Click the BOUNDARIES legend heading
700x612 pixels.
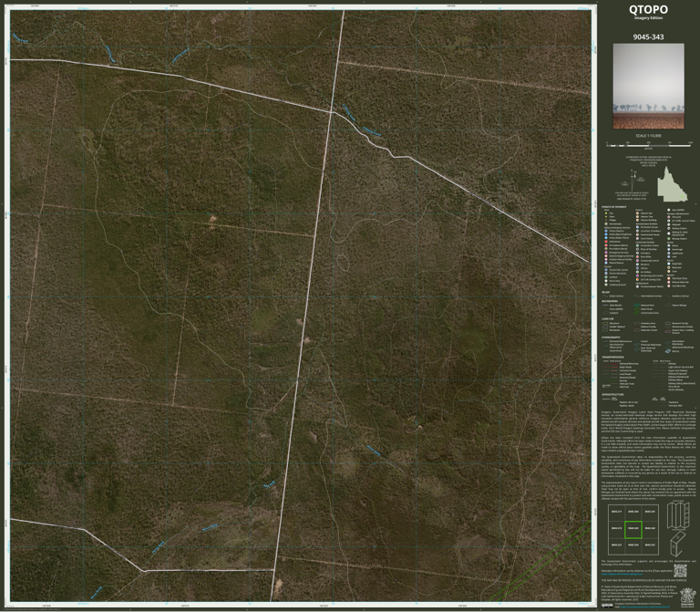click(x=610, y=301)
